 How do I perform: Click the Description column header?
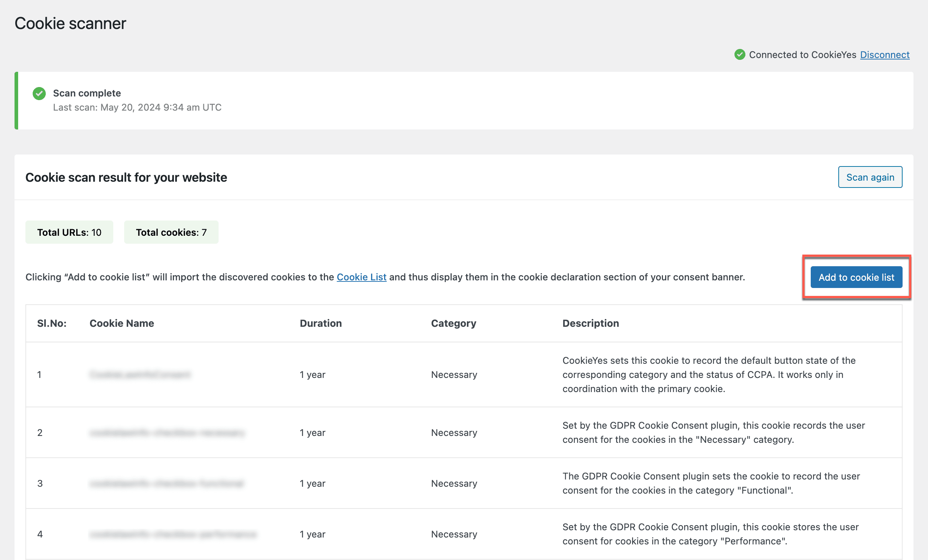click(x=591, y=323)
